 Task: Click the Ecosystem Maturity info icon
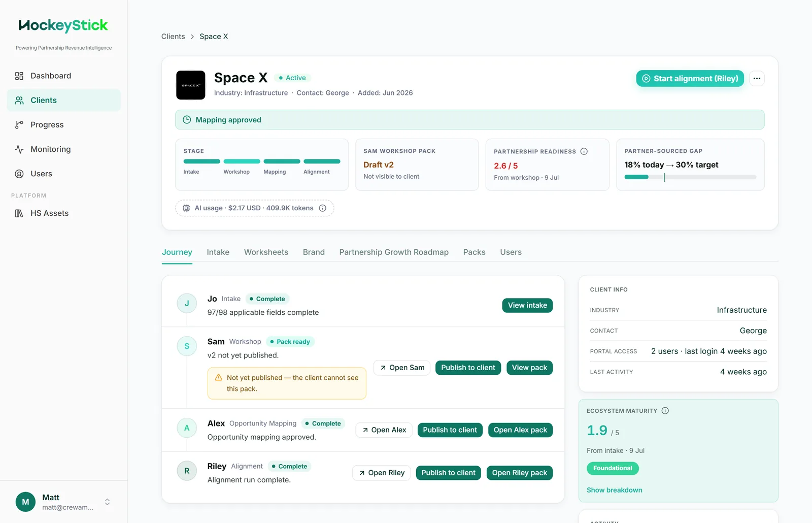(665, 411)
